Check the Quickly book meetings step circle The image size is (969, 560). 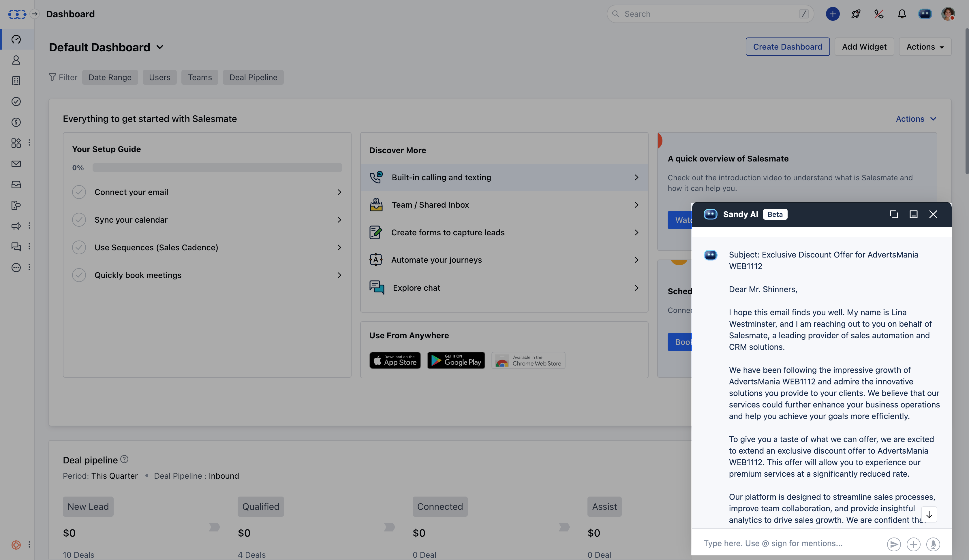(79, 275)
